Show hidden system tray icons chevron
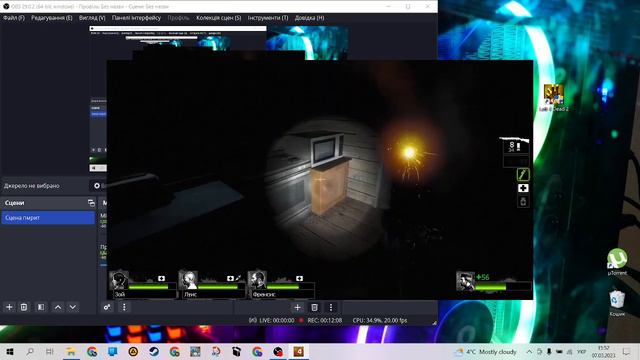 (529, 351)
